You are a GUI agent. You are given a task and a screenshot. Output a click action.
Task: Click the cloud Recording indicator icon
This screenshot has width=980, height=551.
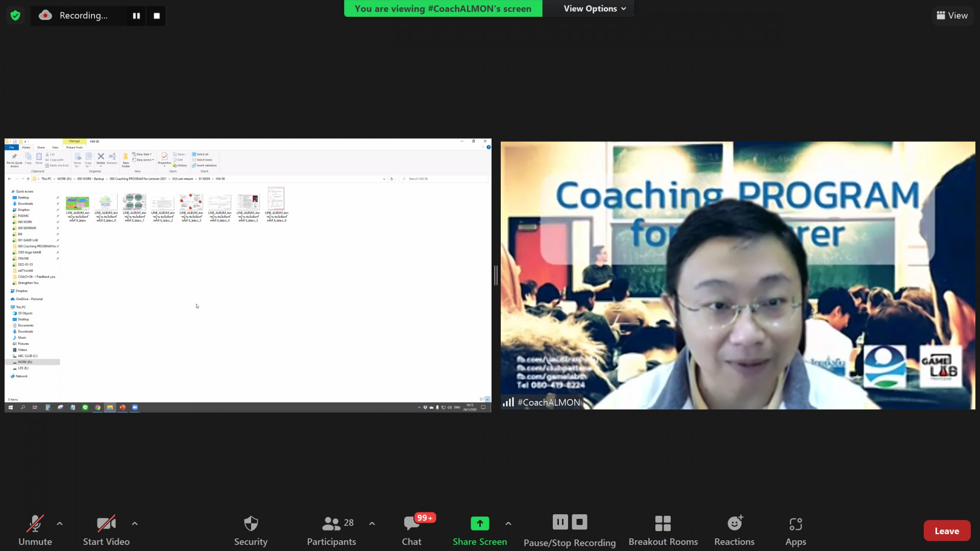[x=45, y=15]
